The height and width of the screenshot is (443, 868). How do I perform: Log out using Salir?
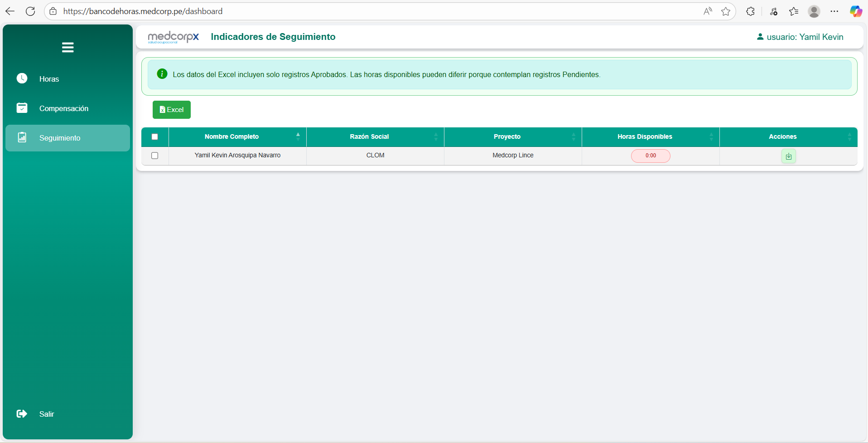(46, 414)
